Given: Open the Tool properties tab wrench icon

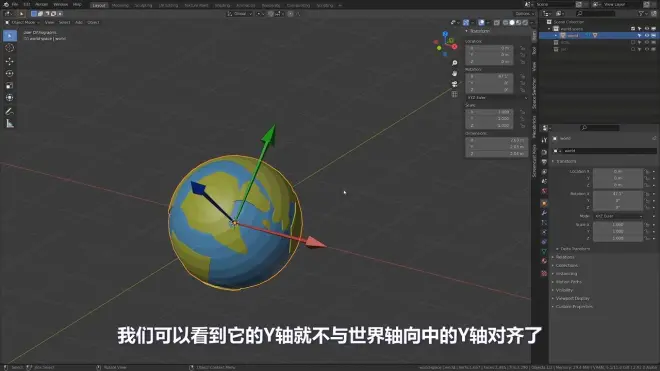Looking at the screenshot, I should [x=544, y=141].
